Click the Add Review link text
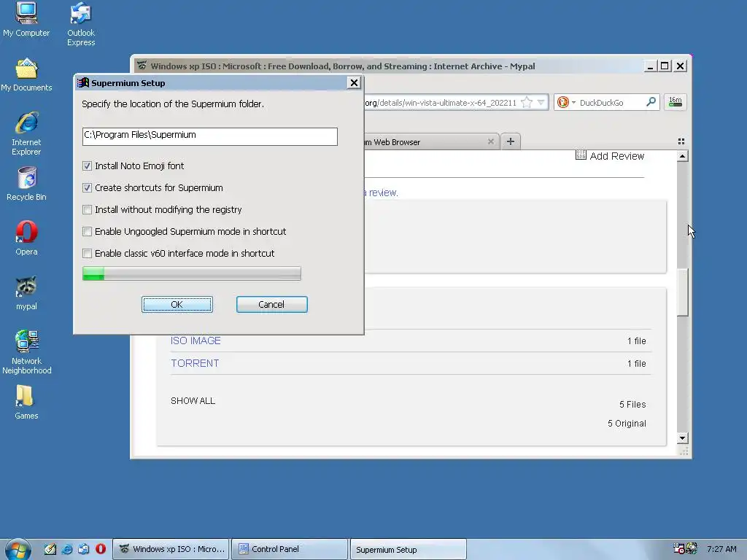This screenshot has width=747, height=560. click(616, 156)
